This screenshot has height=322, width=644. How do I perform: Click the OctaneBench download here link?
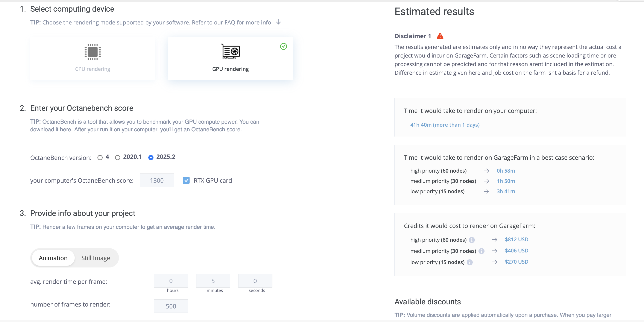point(65,129)
